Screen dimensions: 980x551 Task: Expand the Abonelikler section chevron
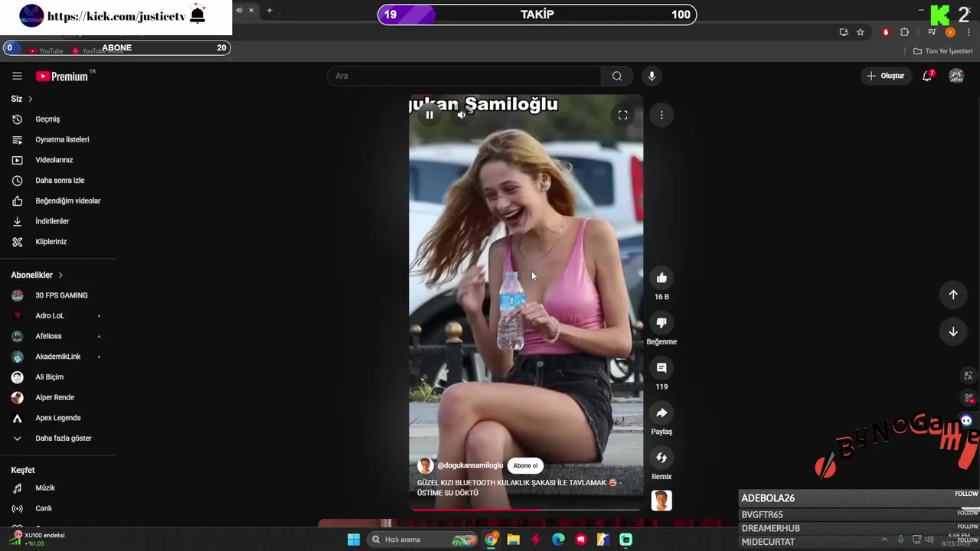pos(60,275)
